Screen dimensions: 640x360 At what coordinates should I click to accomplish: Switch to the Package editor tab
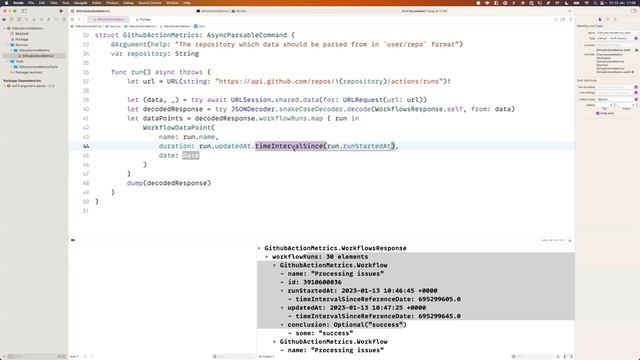tap(144, 19)
